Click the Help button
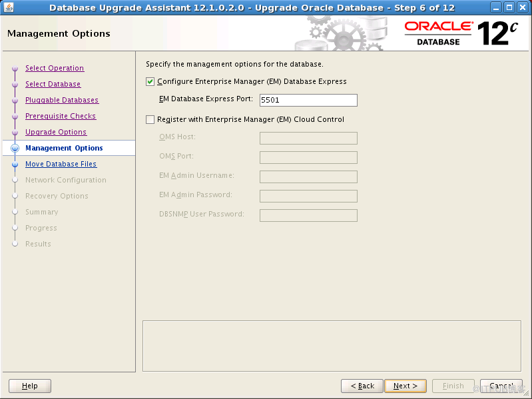The height and width of the screenshot is (399, 532). point(30,386)
